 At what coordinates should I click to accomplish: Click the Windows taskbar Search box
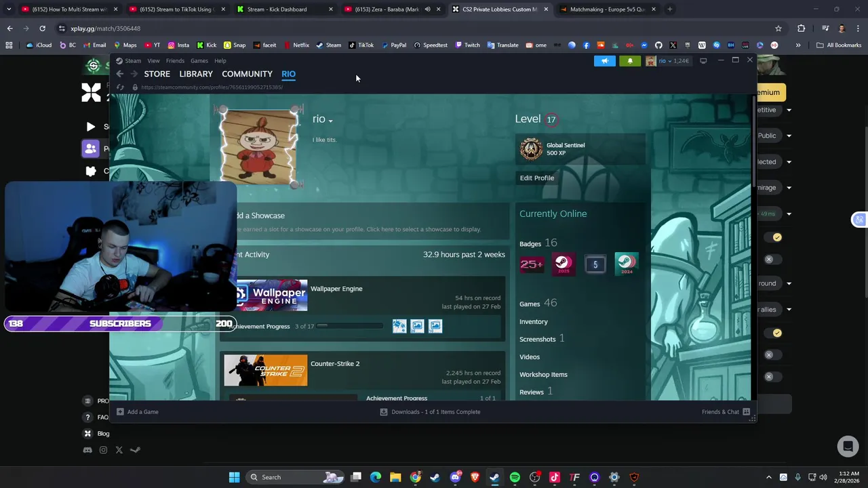(295, 477)
